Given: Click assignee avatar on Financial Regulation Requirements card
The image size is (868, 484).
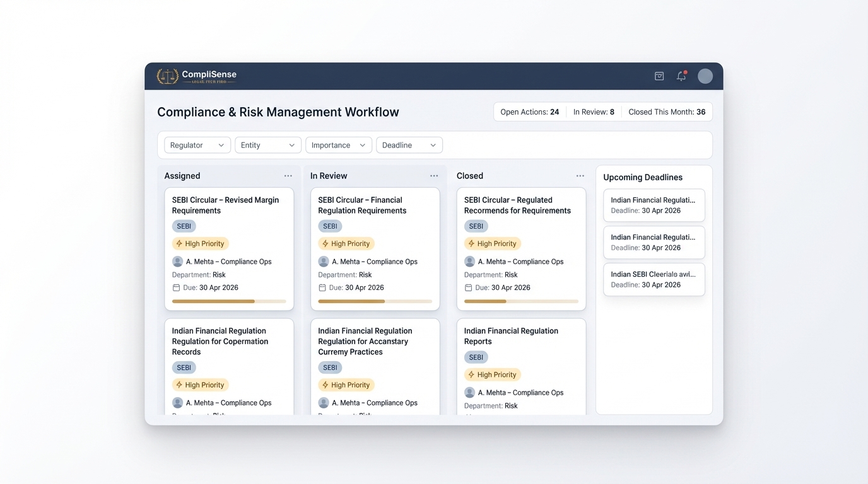Looking at the screenshot, I should [324, 262].
